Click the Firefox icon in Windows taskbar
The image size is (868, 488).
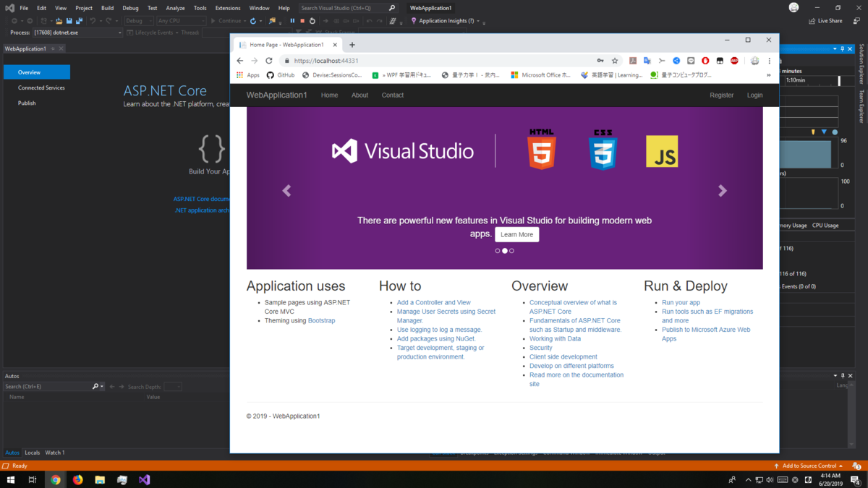78,479
